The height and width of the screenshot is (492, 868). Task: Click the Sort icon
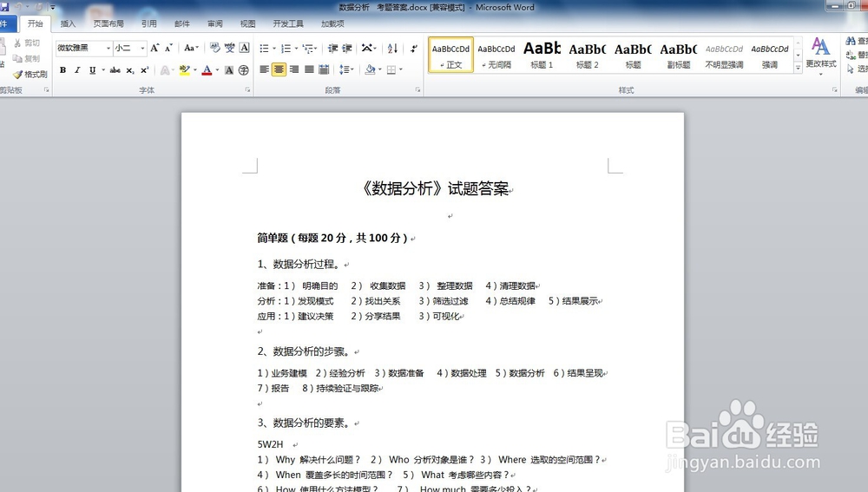pos(392,49)
